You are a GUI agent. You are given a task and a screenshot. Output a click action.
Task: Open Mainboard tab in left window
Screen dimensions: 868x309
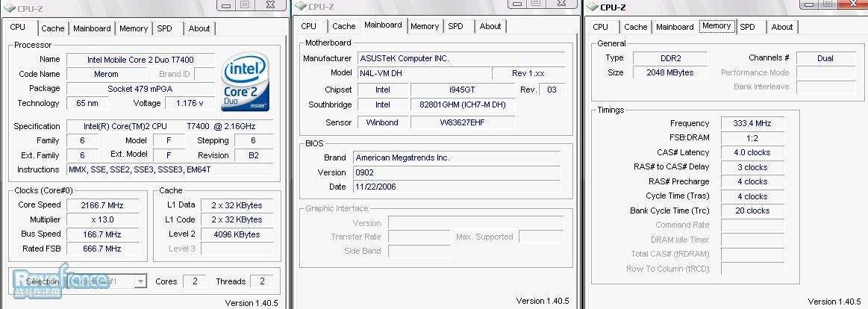[x=92, y=28]
